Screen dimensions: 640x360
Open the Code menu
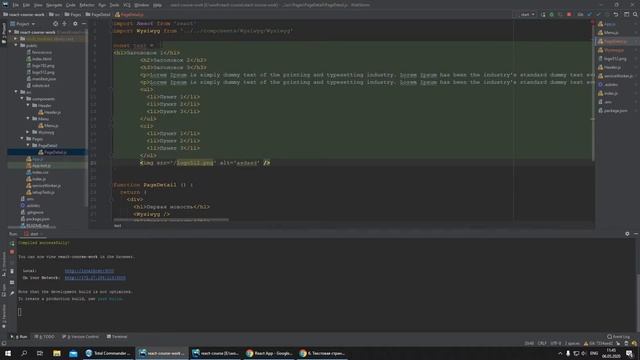(71, 5)
